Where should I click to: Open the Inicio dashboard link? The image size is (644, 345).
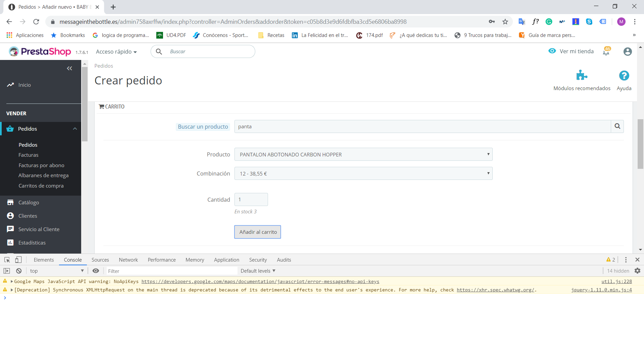(x=24, y=85)
